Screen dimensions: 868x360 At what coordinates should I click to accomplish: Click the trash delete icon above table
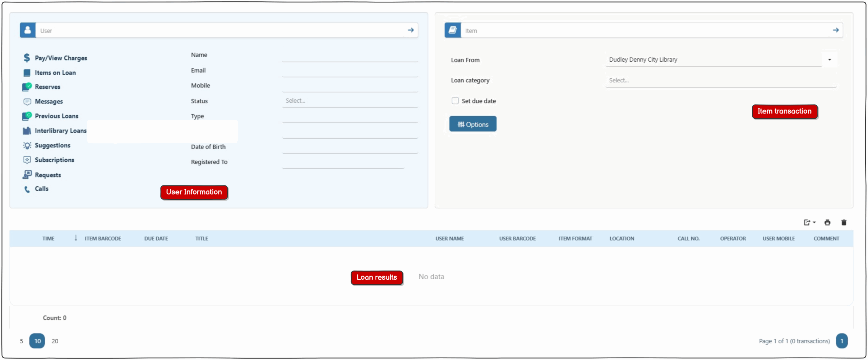(x=844, y=222)
